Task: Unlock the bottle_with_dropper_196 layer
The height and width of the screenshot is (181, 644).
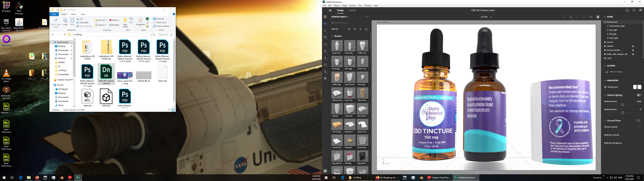Action: (x=633, y=54)
